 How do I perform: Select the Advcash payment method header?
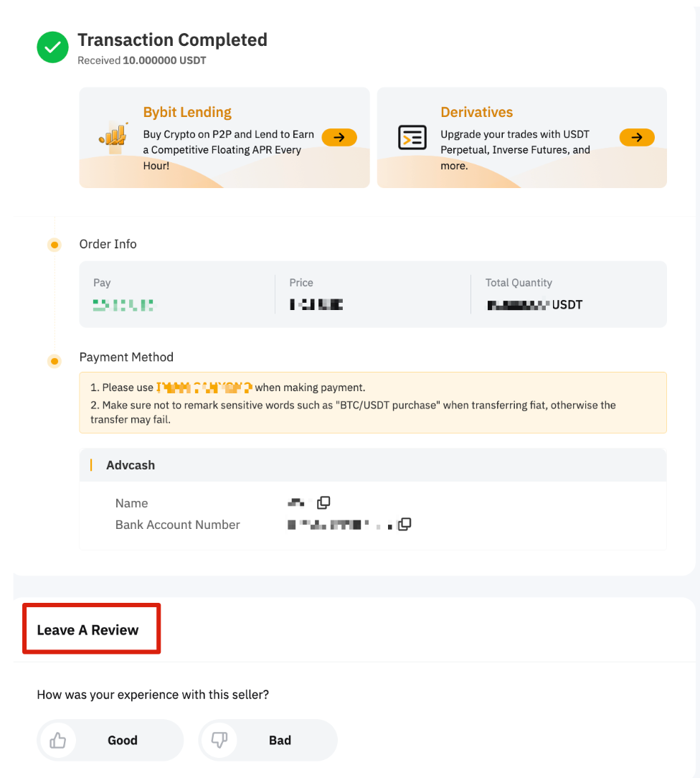click(x=131, y=465)
